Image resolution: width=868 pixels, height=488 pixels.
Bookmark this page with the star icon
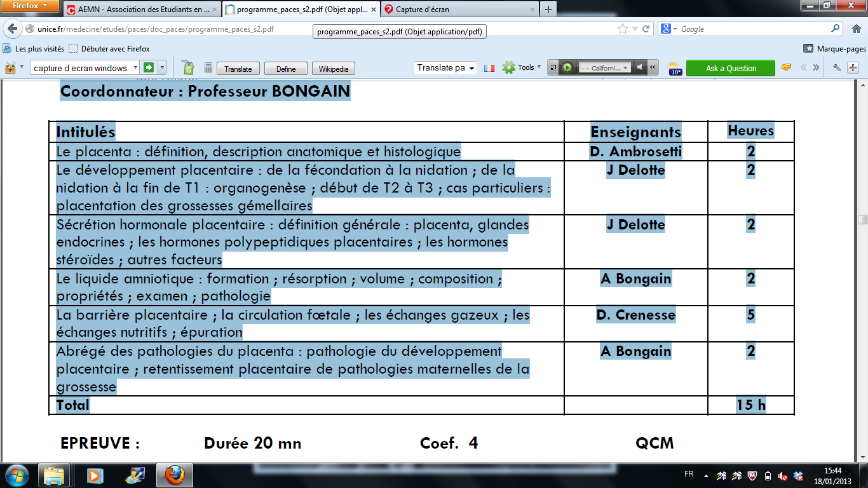click(x=623, y=29)
